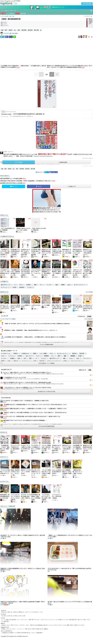Switch to 新着 comments tab
Viewport: 93px width, 644px height.
pyautogui.click(x=90, y=370)
